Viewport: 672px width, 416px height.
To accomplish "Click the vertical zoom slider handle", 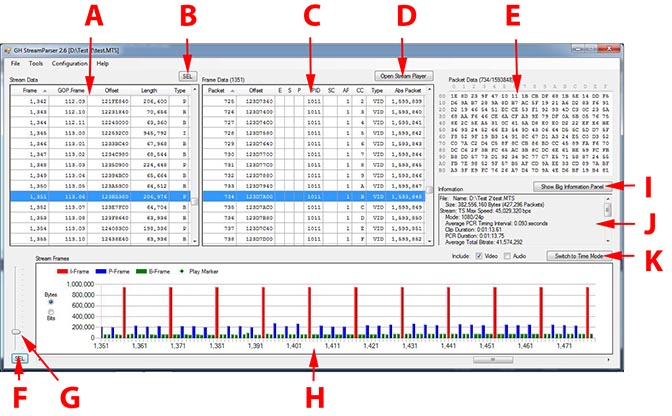I will [x=17, y=331].
